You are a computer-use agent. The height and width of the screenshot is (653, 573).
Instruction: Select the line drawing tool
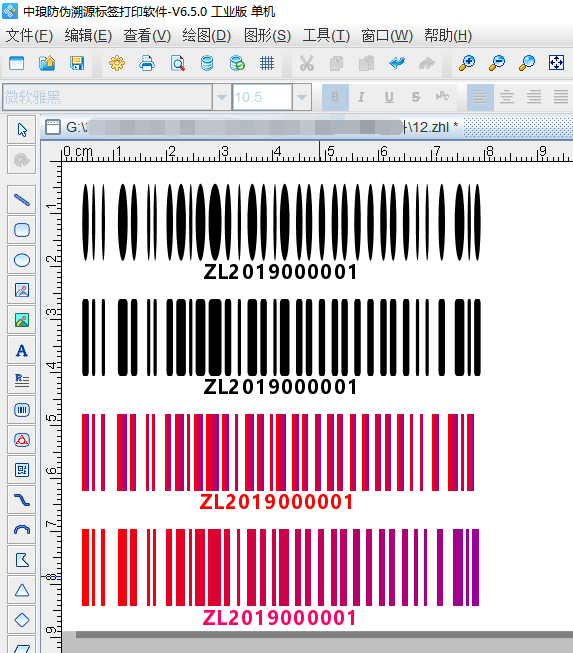pyautogui.click(x=22, y=200)
